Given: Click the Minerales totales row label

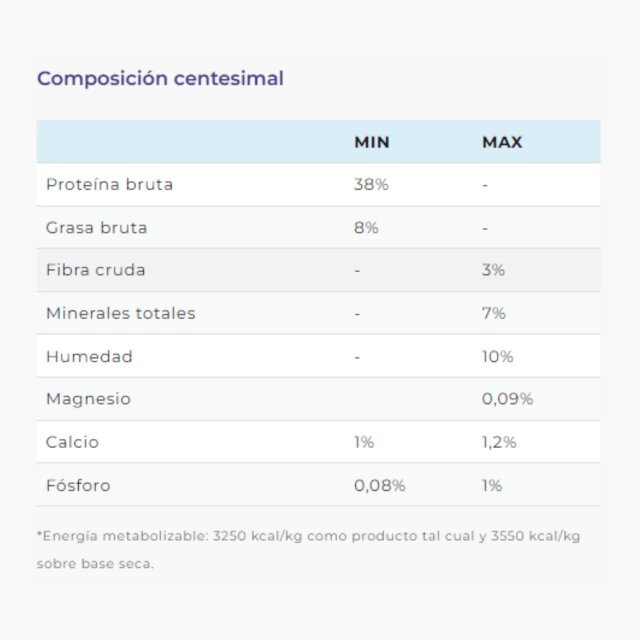Looking at the screenshot, I should pos(121,313).
